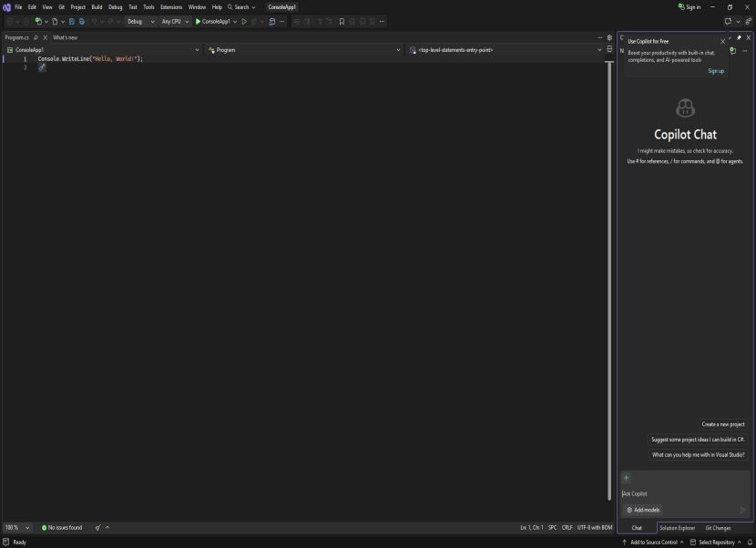Switch to the What's new tab
The height and width of the screenshot is (548, 756).
pos(65,37)
